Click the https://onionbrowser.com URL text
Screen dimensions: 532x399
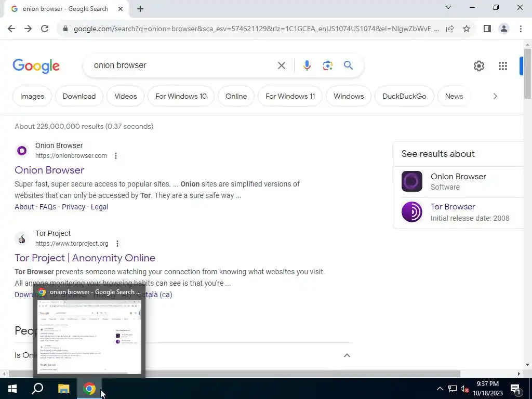[x=71, y=156]
